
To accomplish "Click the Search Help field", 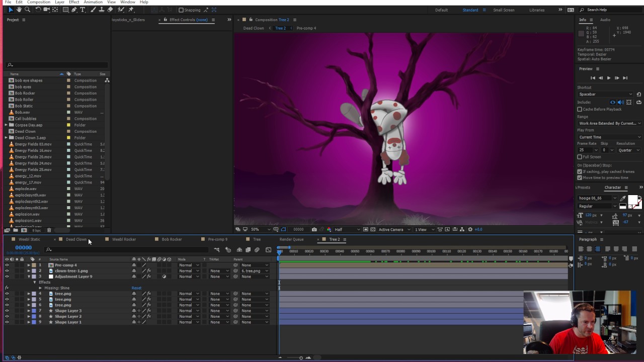I will 610,10.
